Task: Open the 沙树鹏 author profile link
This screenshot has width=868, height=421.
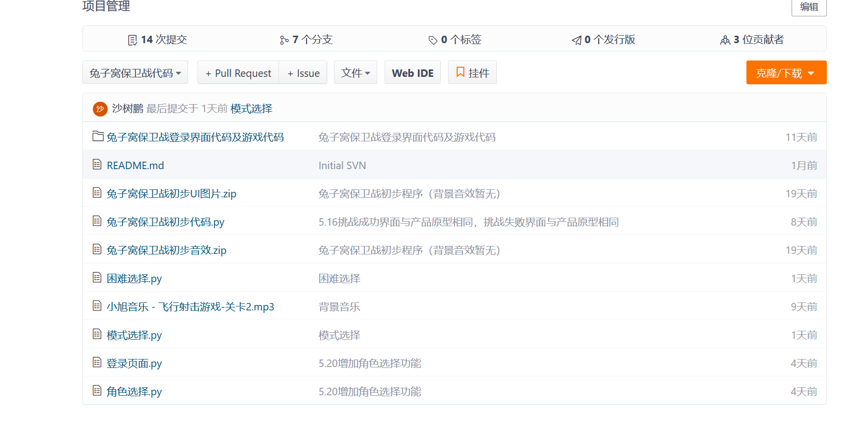Action: tap(128, 109)
